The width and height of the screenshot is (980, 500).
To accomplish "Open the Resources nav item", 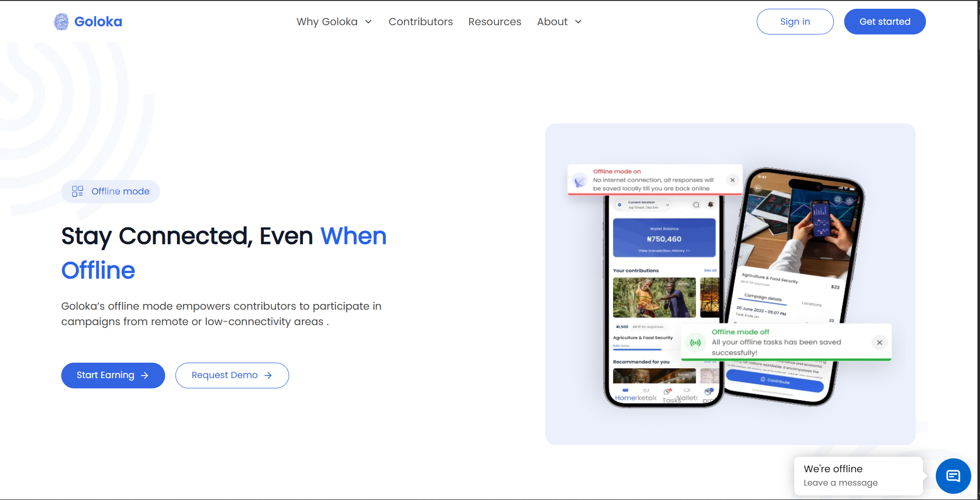I will tap(495, 22).
